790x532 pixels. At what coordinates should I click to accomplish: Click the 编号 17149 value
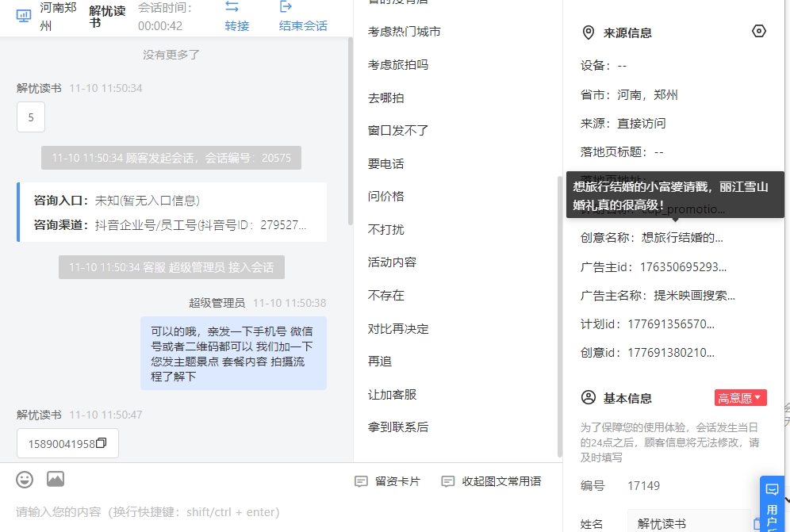(643, 486)
